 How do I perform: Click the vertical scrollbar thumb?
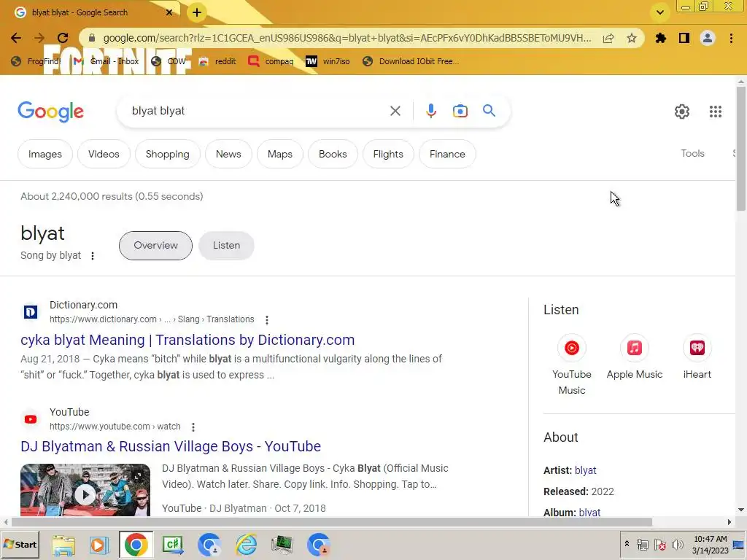740,149
